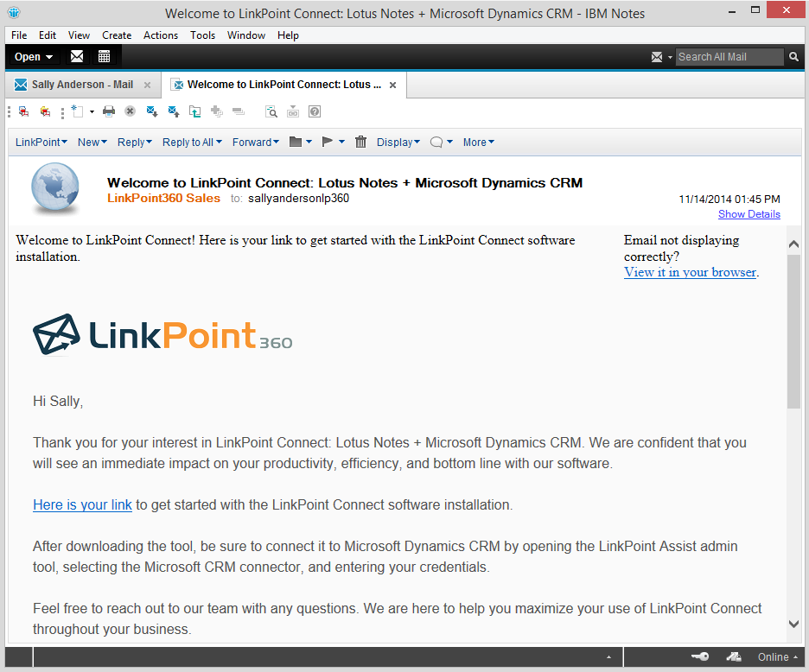This screenshot has width=809, height=672.
Task: Click the Show Details link
Action: (749, 214)
